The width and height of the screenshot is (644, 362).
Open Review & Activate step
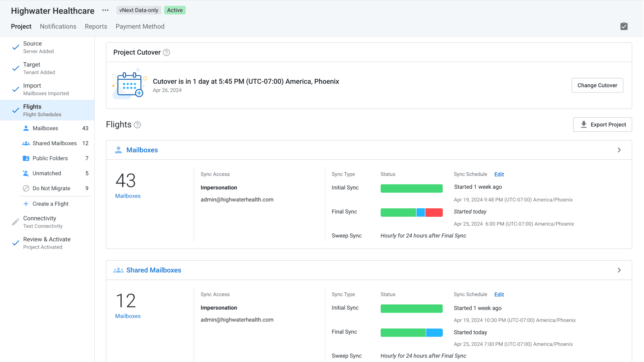click(x=47, y=243)
